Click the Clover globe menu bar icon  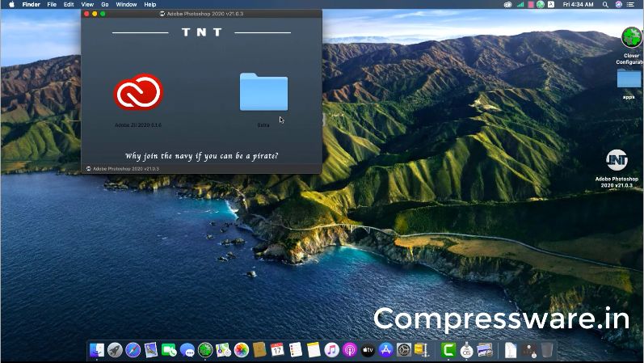pyautogui.click(x=541, y=5)
